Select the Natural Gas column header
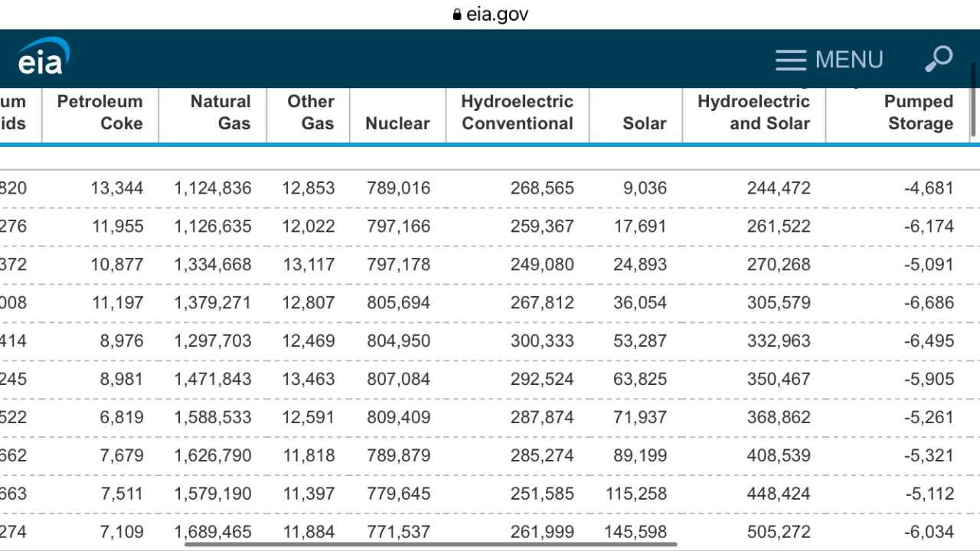Viewport: 980px width, 551px height. click(x=220, y=112)
